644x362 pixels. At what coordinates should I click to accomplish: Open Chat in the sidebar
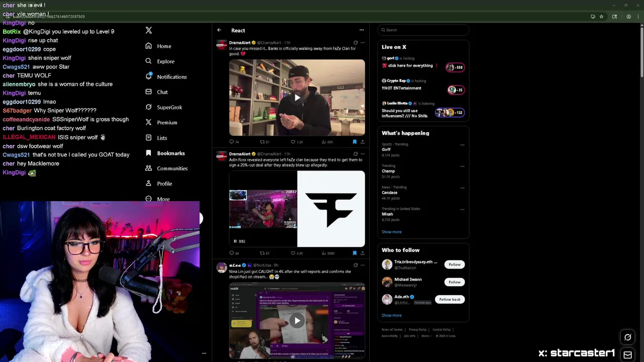156,92
